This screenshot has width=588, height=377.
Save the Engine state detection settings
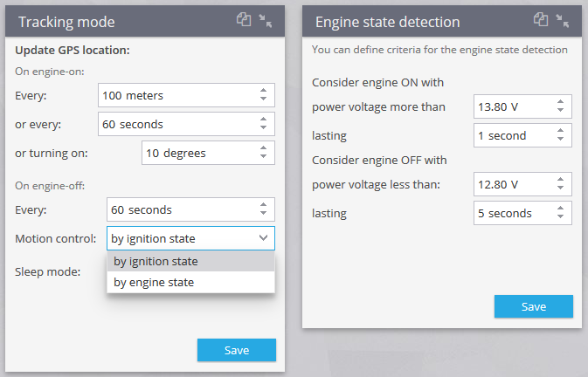tap(534, 306)
